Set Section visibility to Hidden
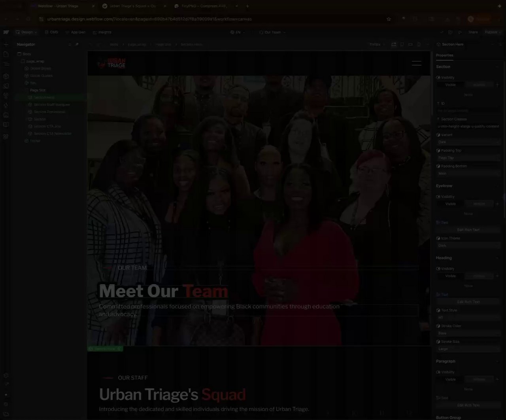 pyautogui.click(x=479, y=85)
